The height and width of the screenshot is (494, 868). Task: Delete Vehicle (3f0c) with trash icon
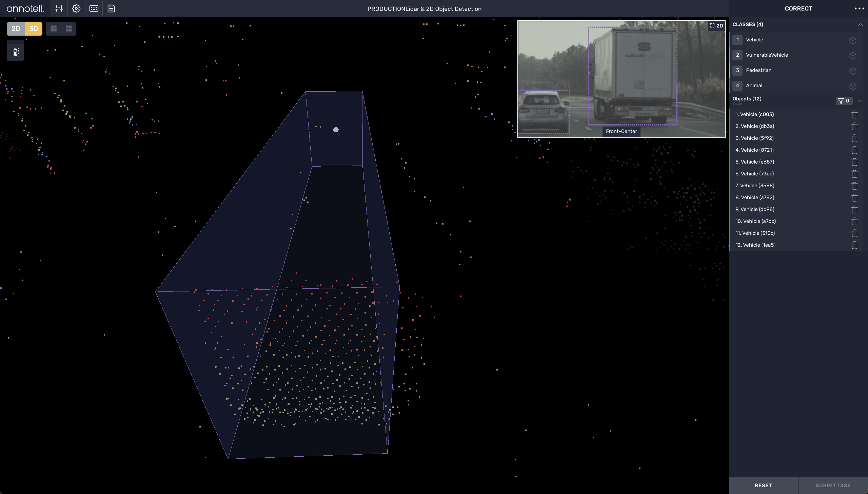[x=854, y=233]
